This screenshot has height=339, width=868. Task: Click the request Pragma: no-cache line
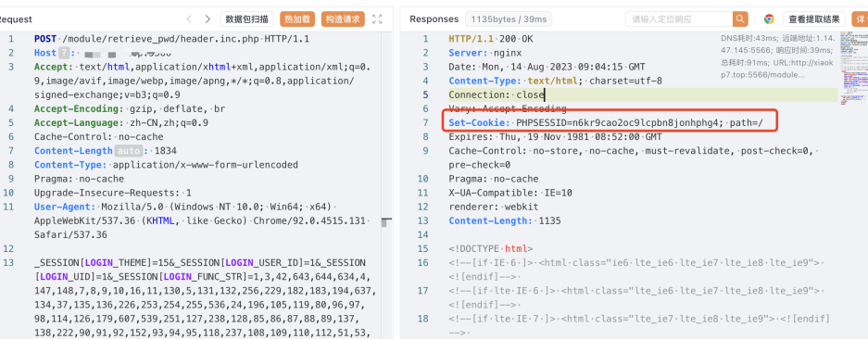pyautogui.click(x=79, y=179)
